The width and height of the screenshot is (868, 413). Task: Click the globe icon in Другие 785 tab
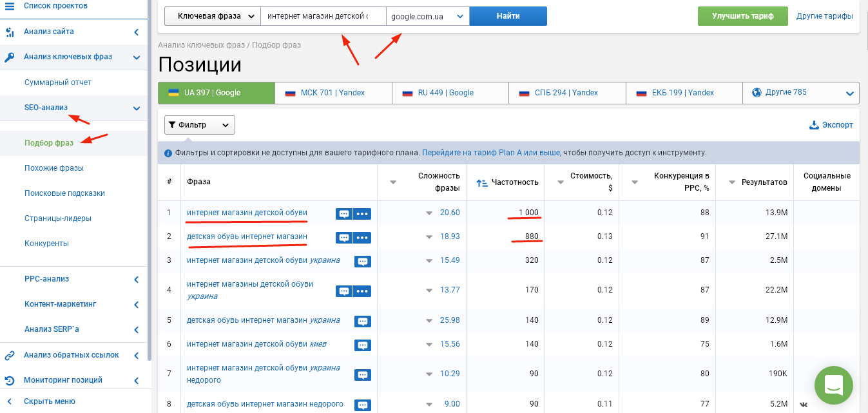click(x=757, y=92)
